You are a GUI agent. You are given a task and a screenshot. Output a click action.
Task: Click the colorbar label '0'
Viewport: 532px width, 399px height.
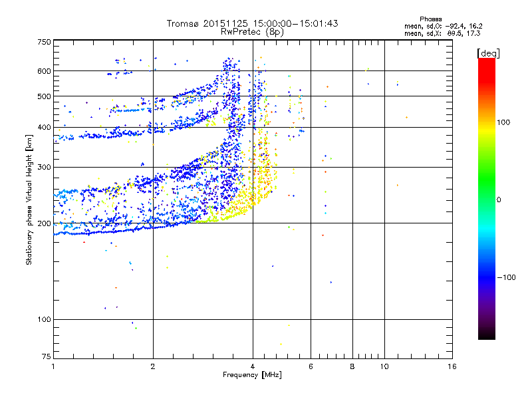(499, 200)
